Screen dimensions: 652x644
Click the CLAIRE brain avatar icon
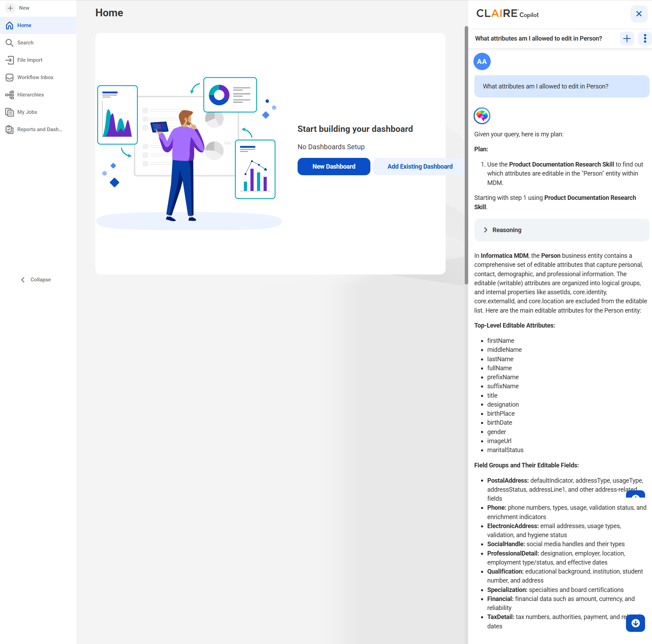pos(482,116)
